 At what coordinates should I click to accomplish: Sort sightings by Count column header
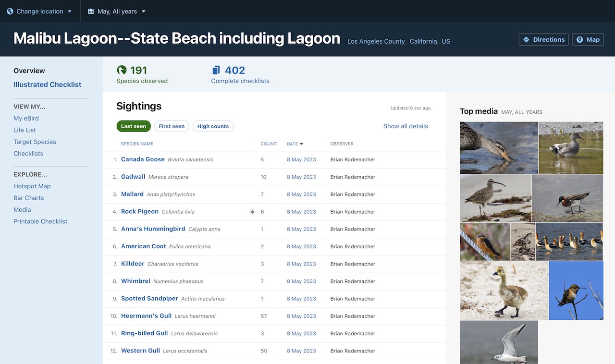pos(269,144)
